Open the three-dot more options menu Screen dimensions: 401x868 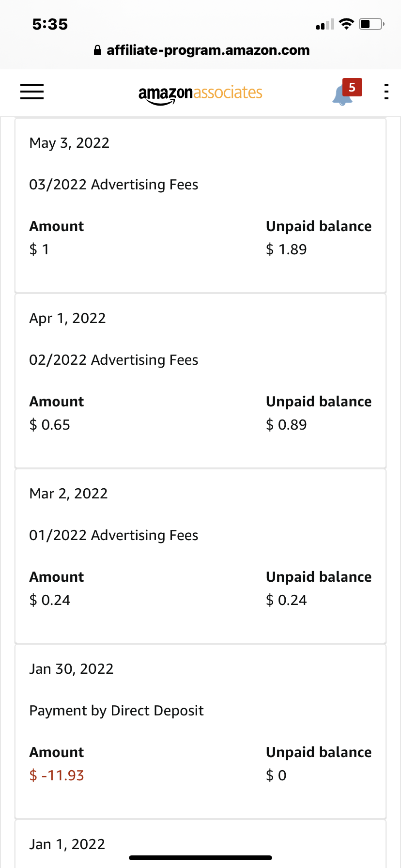click(x=386, y=92)
